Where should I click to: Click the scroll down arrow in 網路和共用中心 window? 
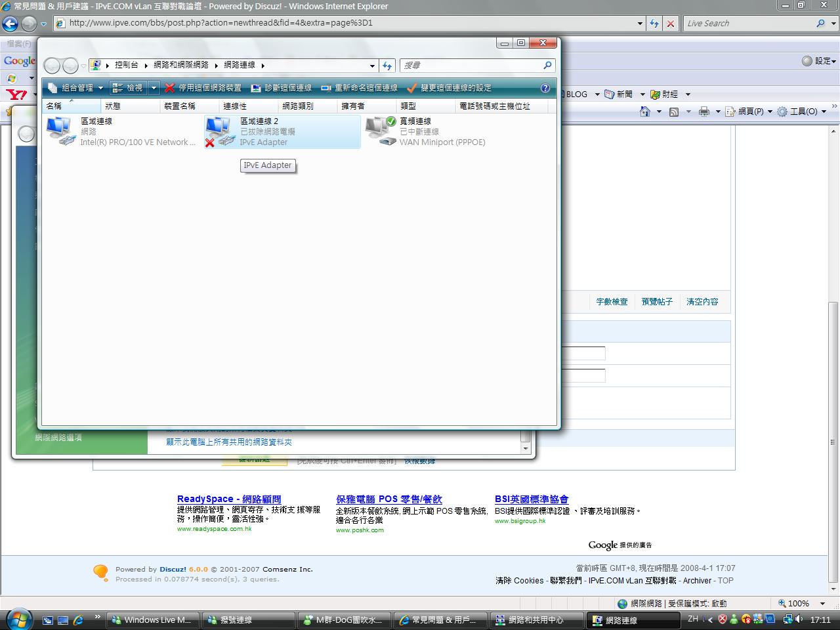525,448
